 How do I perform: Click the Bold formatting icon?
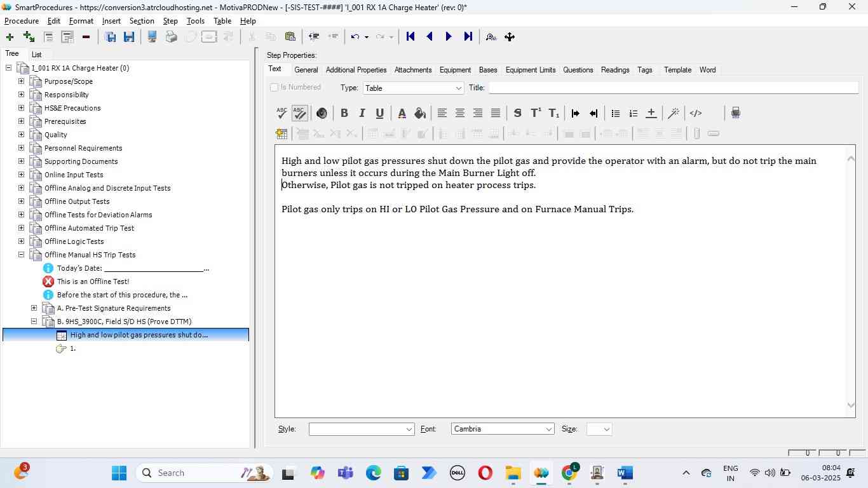click(x=344, y=113)
